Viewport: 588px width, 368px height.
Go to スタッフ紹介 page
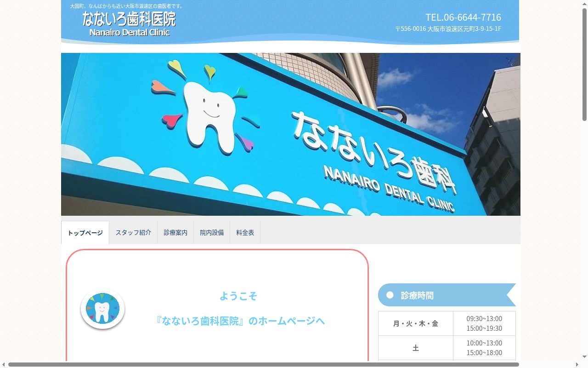tap(133, 233)
